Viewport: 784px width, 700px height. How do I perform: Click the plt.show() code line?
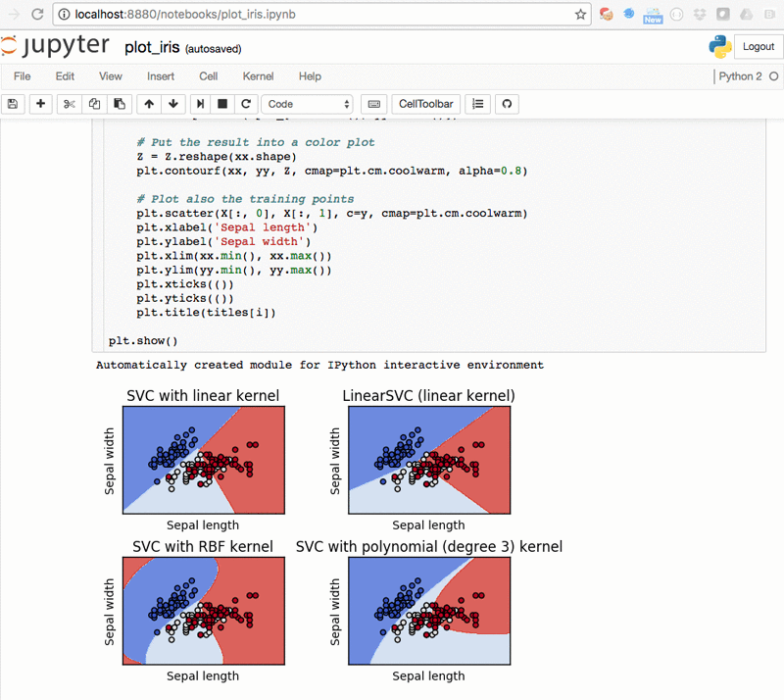click(143, 341)
